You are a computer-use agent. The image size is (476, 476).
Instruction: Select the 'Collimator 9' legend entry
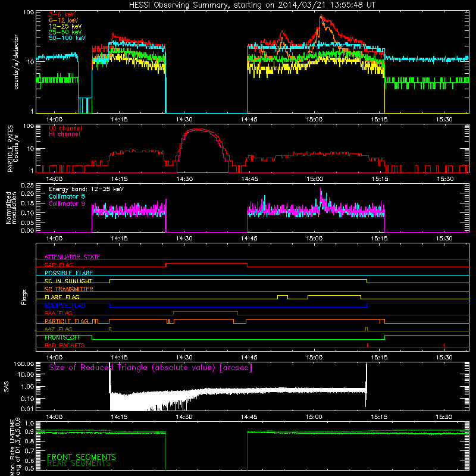click(x=67, y=203)
